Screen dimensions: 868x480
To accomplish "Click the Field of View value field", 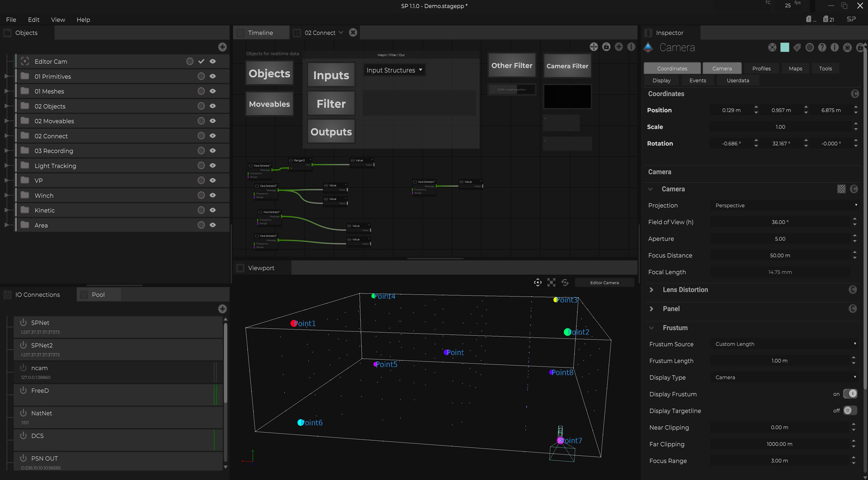I will click(780, 222).
